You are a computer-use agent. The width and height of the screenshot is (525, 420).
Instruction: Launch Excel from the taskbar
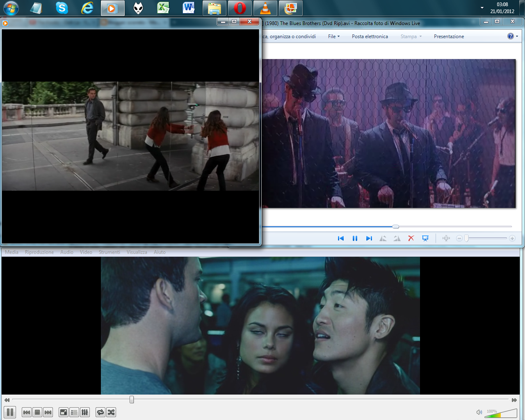point(164,8)
